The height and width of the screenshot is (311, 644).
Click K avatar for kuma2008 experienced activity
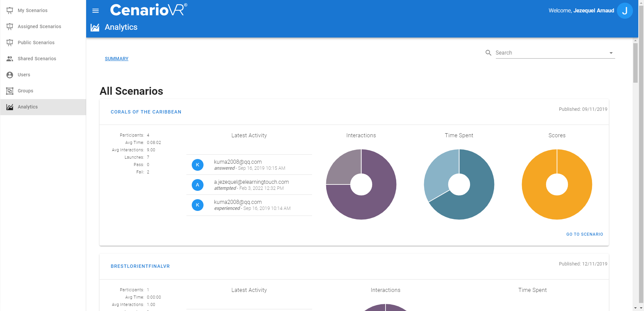click(x=197, y=205)
